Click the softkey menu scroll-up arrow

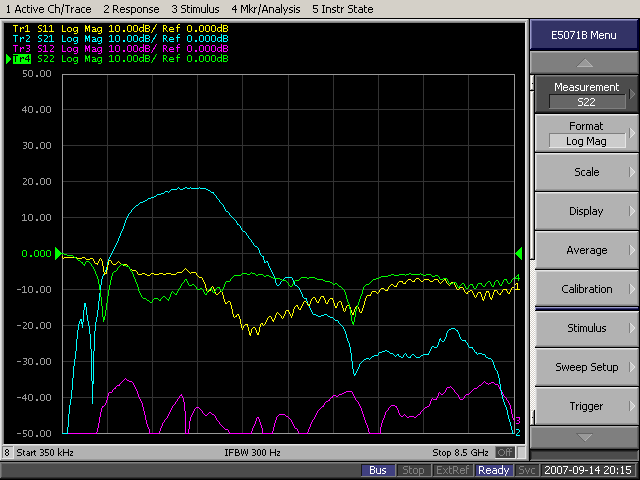[x=586, y=62]
